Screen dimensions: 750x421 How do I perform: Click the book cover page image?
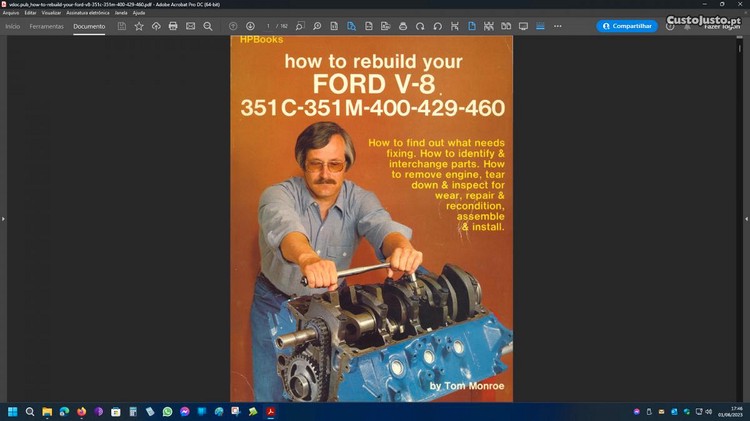pos(371,218)
